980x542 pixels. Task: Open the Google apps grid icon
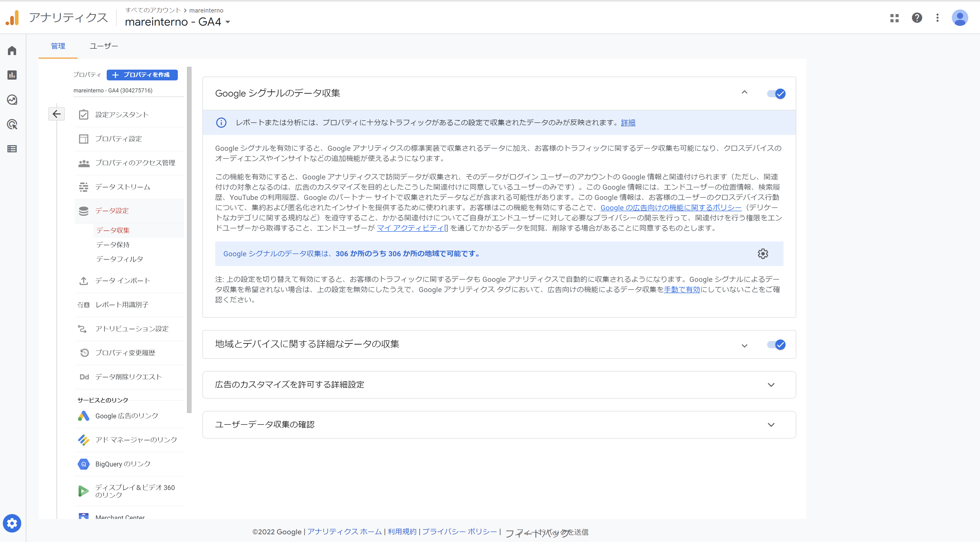(x=894, y=18)
